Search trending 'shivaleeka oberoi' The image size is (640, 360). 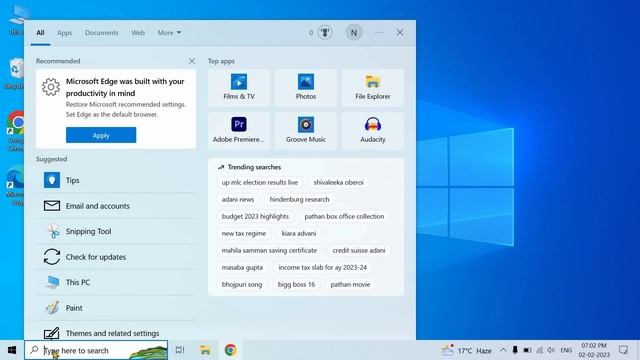click(x=338, y=182)
